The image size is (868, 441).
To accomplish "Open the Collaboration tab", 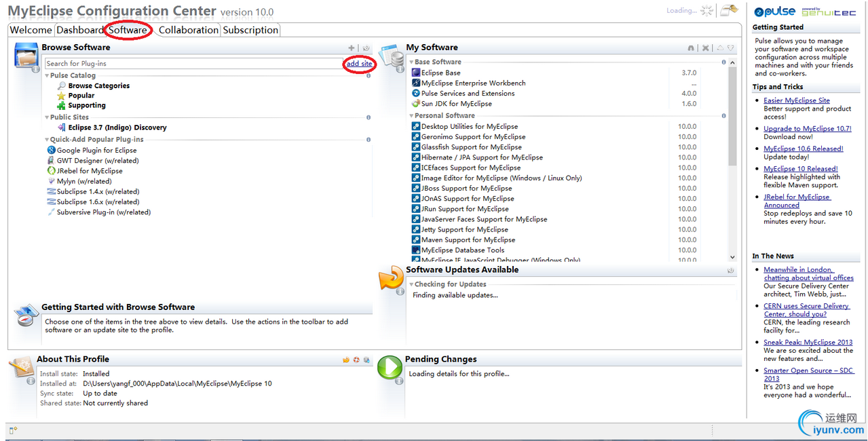I will coord(189,30).
